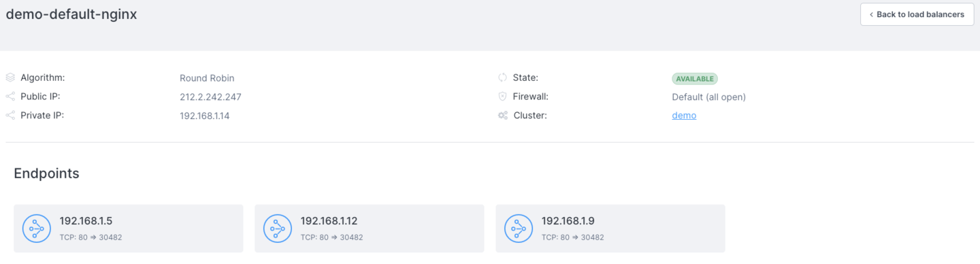Click the State refresh icon
The height and width of the screenshot is (264, 980).
(503, 78)
